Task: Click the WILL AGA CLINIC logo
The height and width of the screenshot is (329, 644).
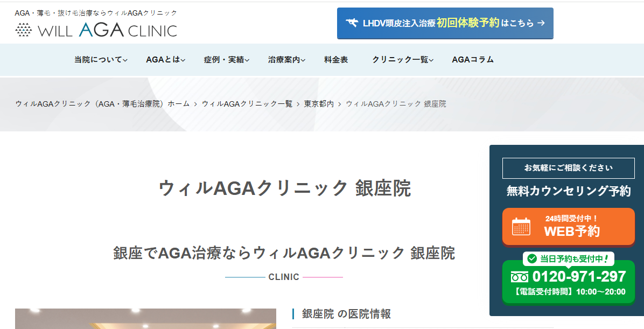Action: (x=96, y=30)
